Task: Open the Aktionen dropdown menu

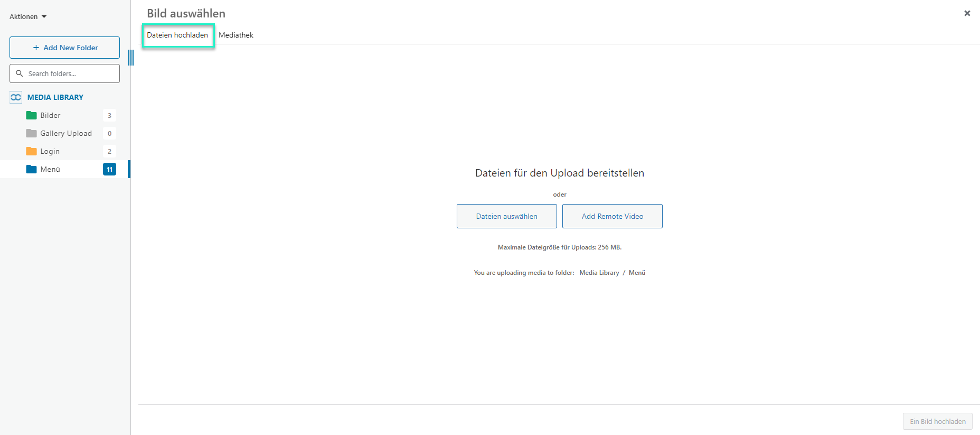Action: tap(24, 16)
